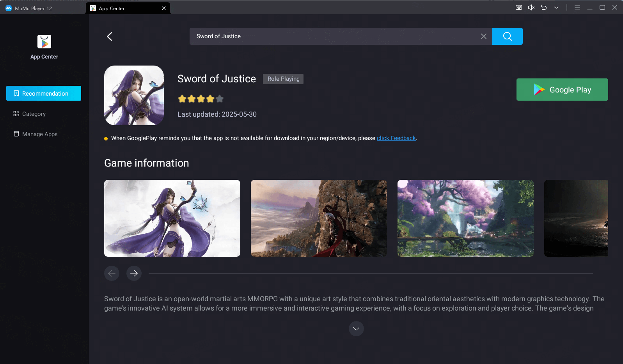Go back with the left chevron arrow
623x364 pixels.
pyautogui.click(x=110, y=36)
